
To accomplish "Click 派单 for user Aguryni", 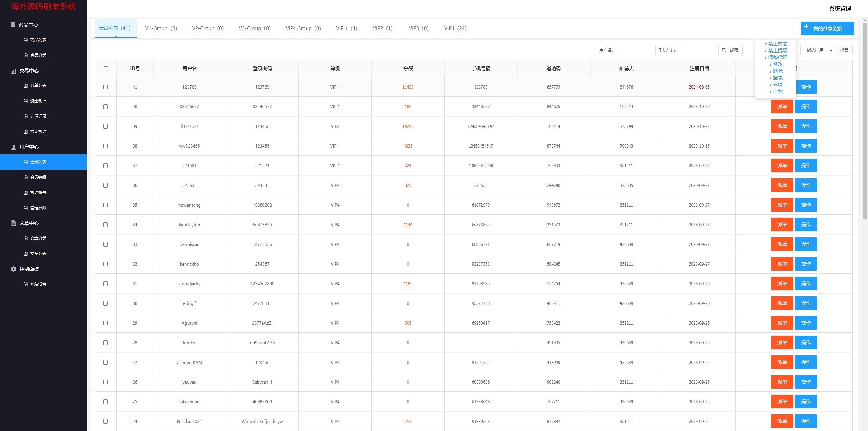I will (782, 323).
